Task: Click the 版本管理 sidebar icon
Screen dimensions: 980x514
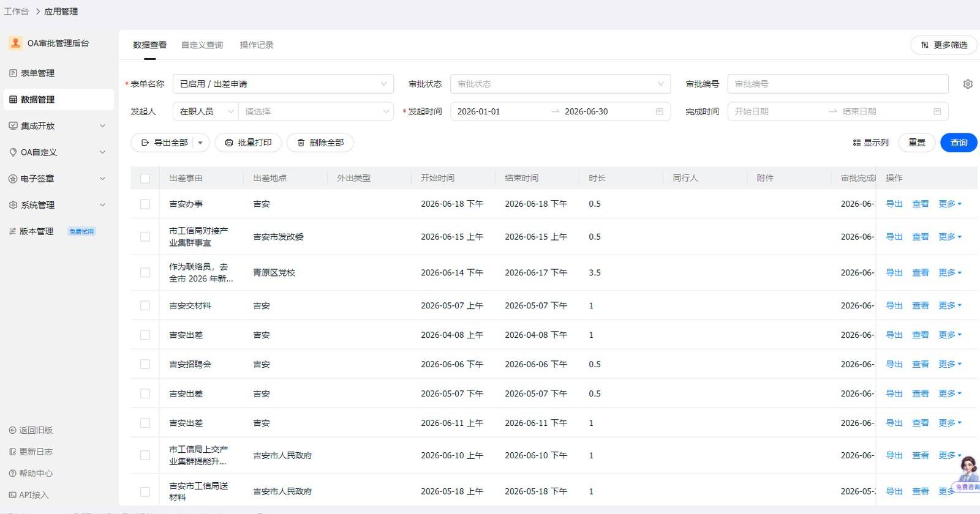Action: 12,231
